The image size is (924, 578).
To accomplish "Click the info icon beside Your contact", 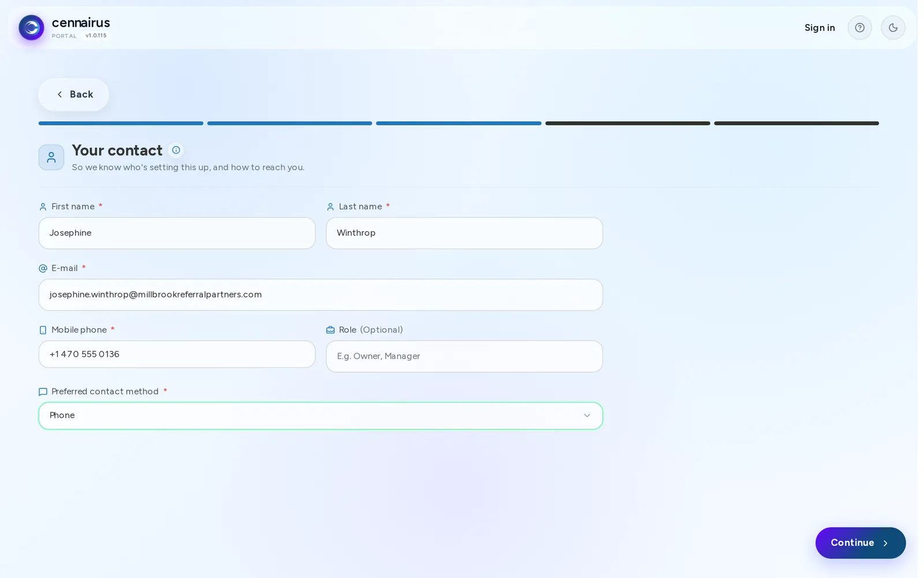I will tap(176, 150).
